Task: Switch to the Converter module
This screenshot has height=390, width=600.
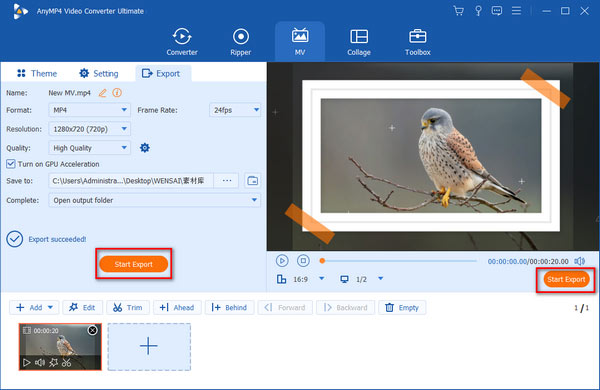Action: 182,42
